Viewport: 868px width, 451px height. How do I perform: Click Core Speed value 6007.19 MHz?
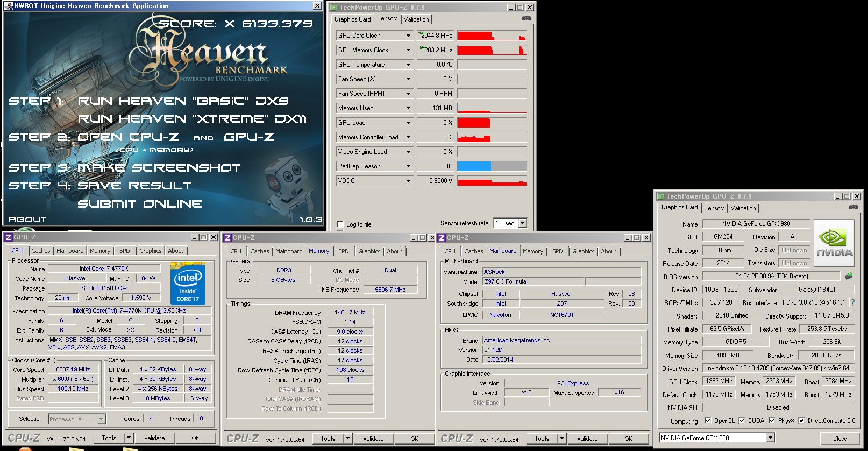coord(73,369)
